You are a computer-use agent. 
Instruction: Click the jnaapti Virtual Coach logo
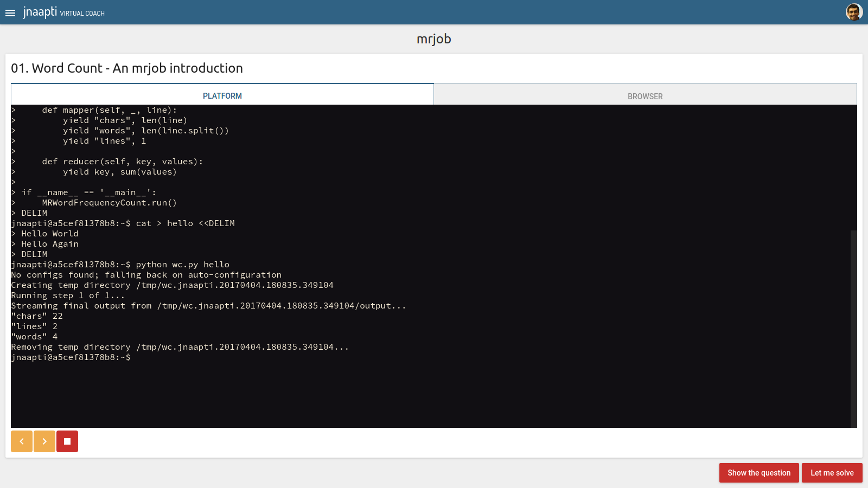[64, 12]
